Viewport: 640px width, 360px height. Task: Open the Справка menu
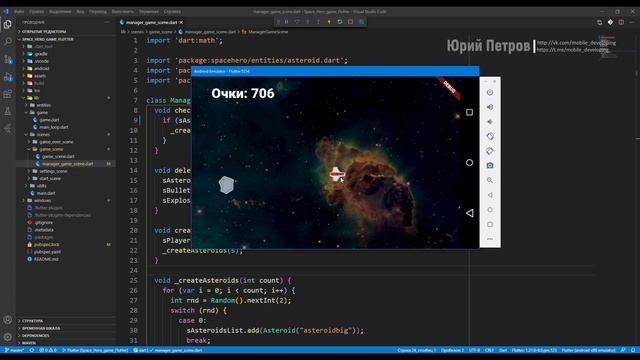172,11
